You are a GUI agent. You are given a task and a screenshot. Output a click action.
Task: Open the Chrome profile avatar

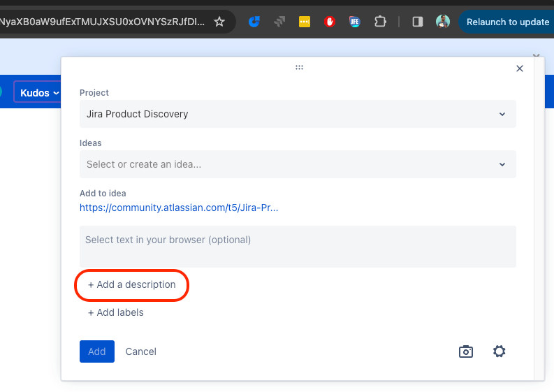point(443,22)
